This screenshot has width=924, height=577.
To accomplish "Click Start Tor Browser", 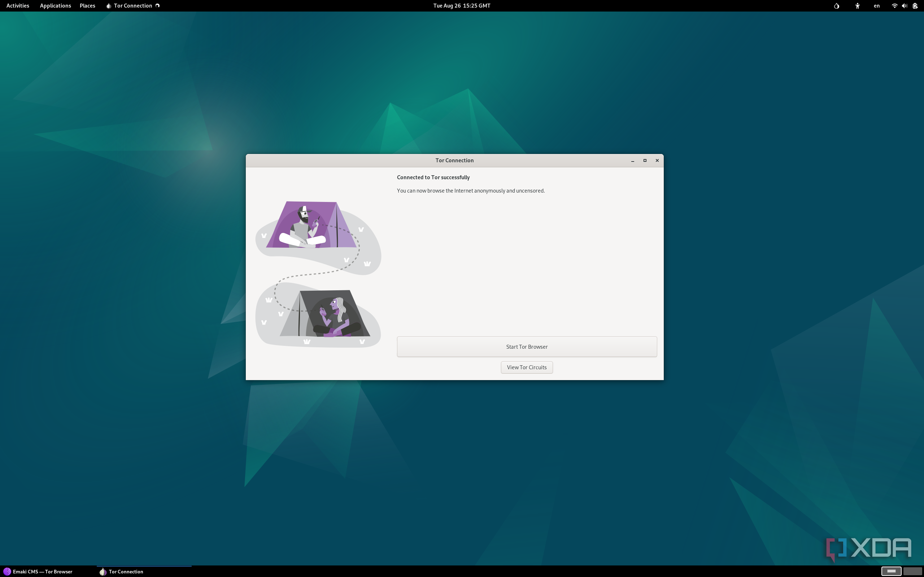I will [x=526, y=347].
